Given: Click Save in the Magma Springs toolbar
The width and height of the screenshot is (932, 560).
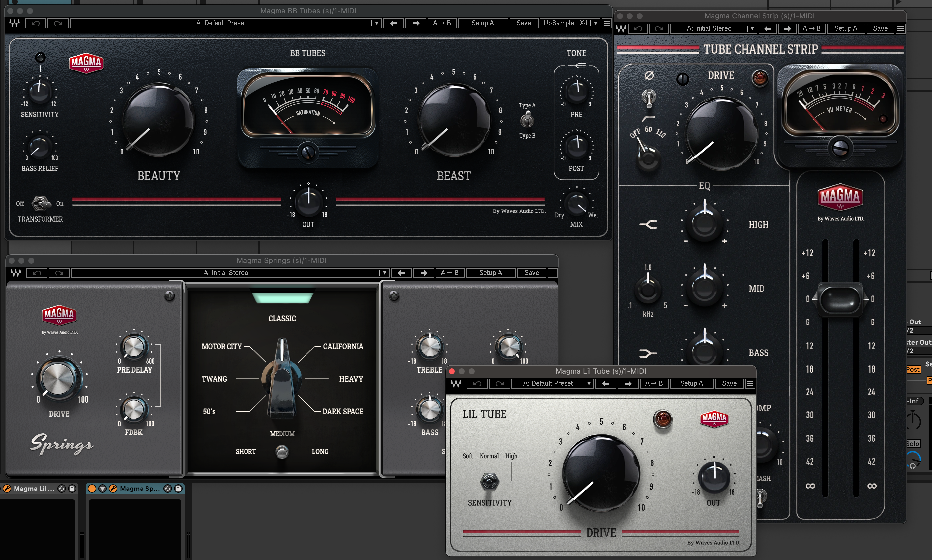Looking at the screenshot, I should pyautogui.click(x=532, y=273).
